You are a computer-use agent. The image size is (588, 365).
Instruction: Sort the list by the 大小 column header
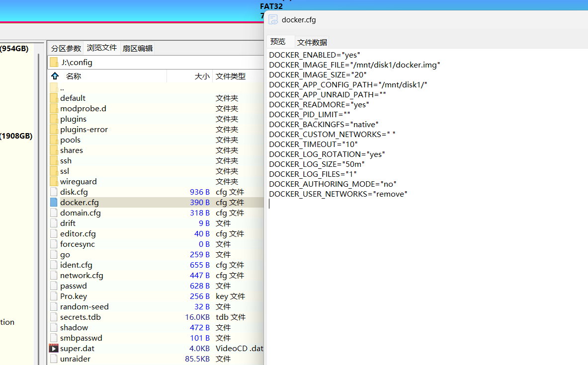(202, 76)
